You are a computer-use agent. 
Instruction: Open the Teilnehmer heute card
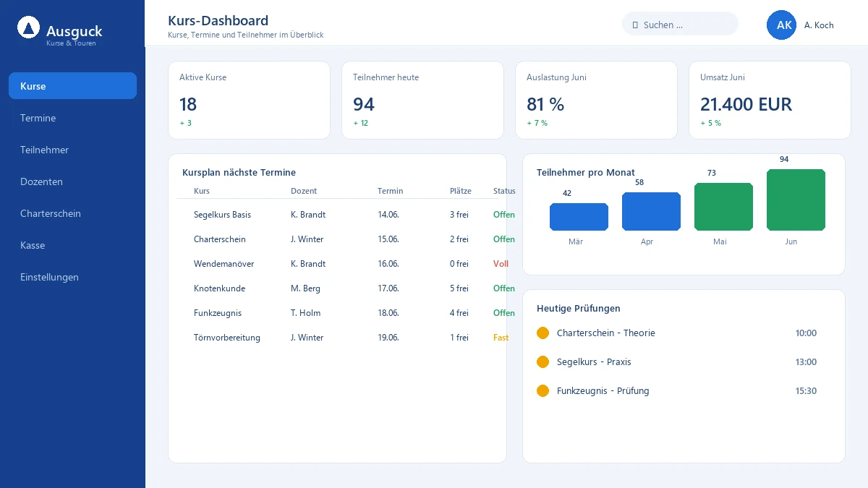tap(422, 100)
